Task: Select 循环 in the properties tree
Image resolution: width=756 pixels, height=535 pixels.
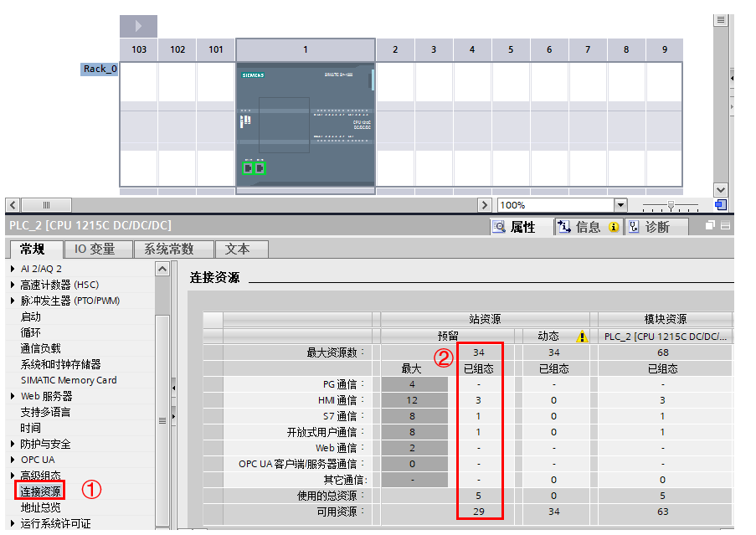Action: click(x=30, y=332)
